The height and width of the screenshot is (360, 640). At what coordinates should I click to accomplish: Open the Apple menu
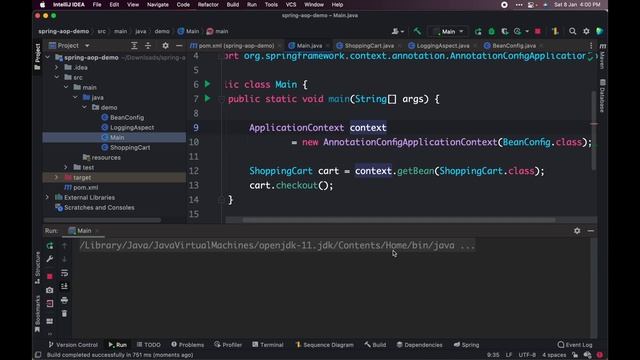coord(42,5)
